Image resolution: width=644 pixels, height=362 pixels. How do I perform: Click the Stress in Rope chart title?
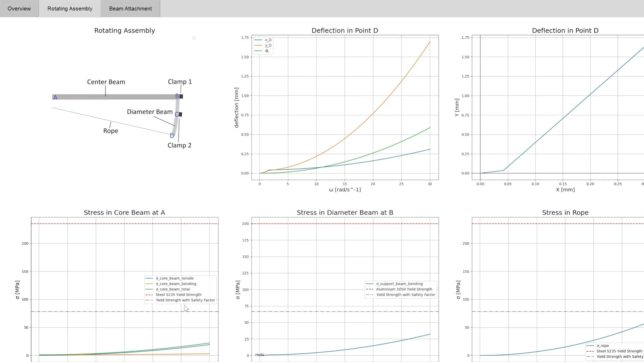point(565,213)
